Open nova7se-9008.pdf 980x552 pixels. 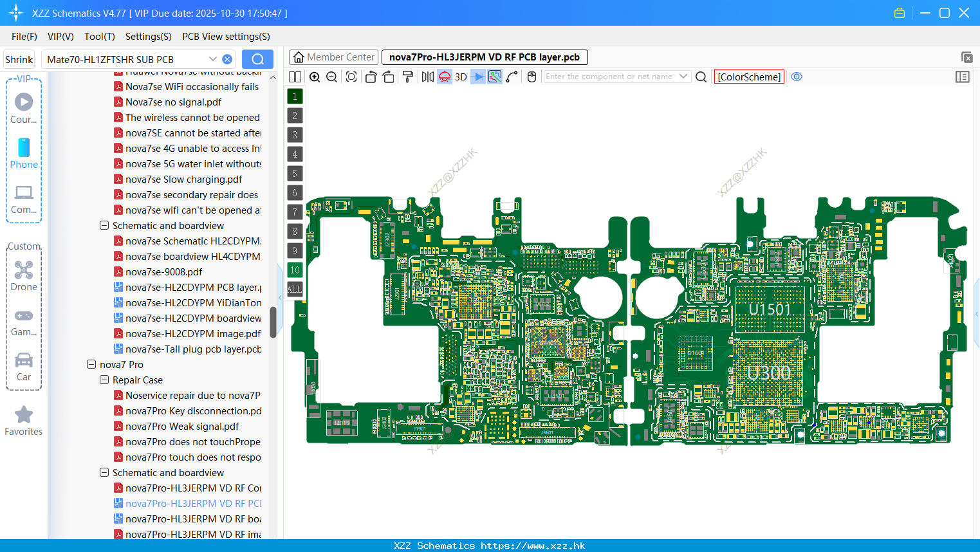pos(164,272)
